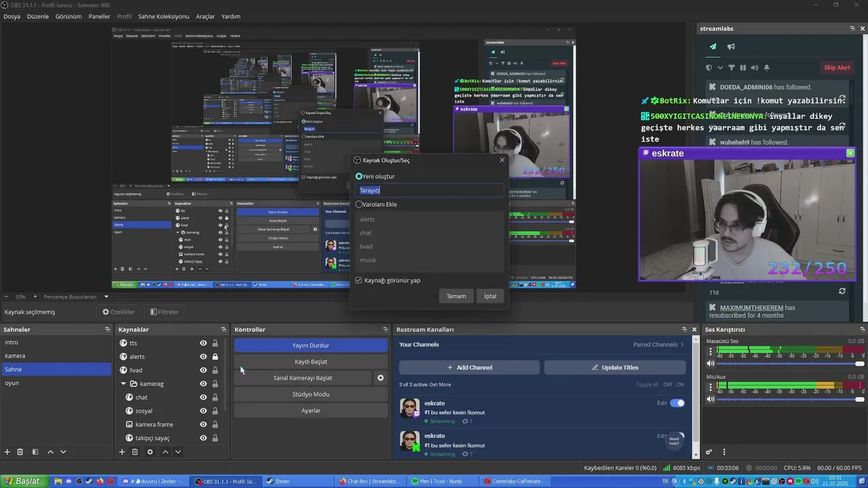868x488 pixels.
Task: Mute the Mic/Aux speaker icon
Action: click(x=711, y=399)
